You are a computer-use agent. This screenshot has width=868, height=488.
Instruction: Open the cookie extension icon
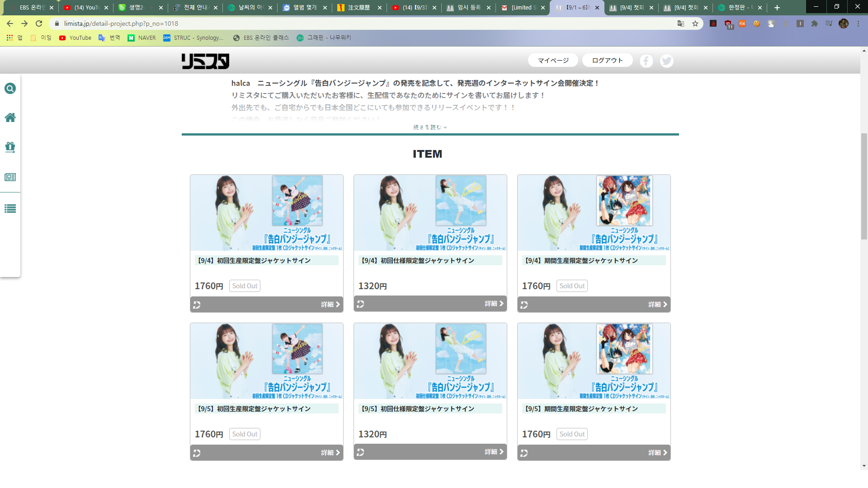757,23
